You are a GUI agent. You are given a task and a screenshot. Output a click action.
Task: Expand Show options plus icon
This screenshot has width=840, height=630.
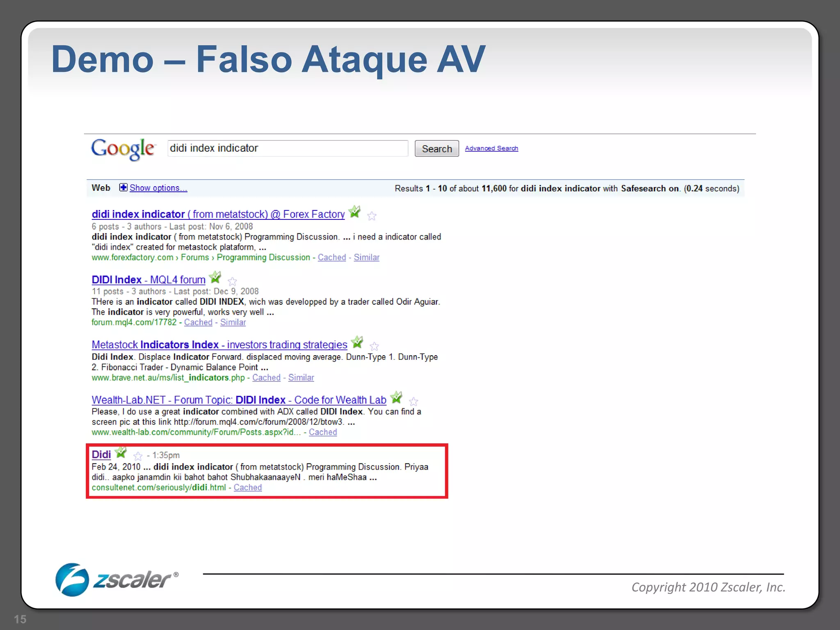click(123, 187)
